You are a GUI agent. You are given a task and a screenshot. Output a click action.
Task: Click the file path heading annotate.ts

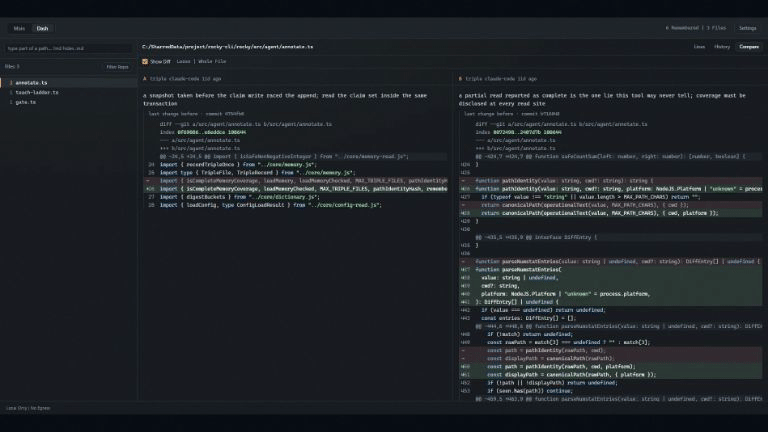(x=227, y=47)
